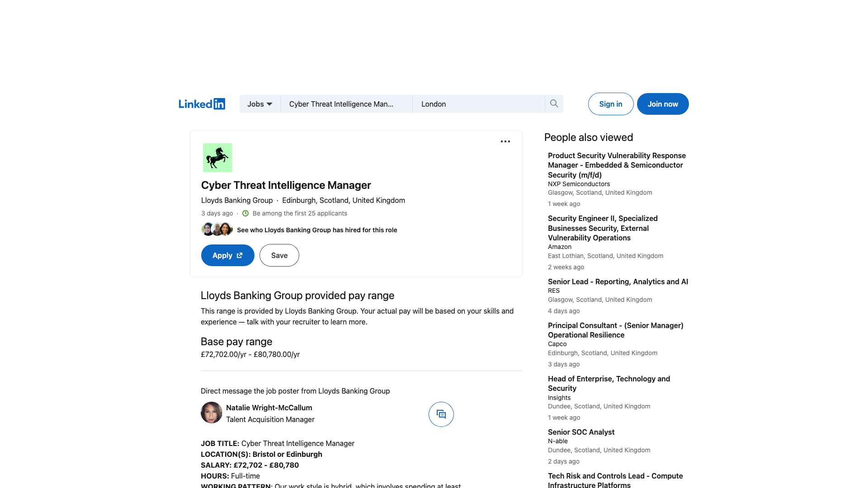Click the 'N-able' company name

point(558,441)
